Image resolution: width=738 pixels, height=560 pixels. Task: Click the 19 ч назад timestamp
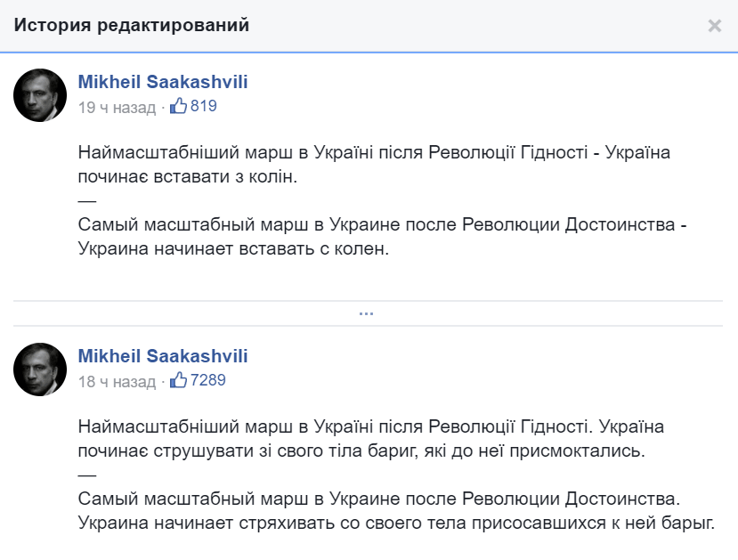117,108
